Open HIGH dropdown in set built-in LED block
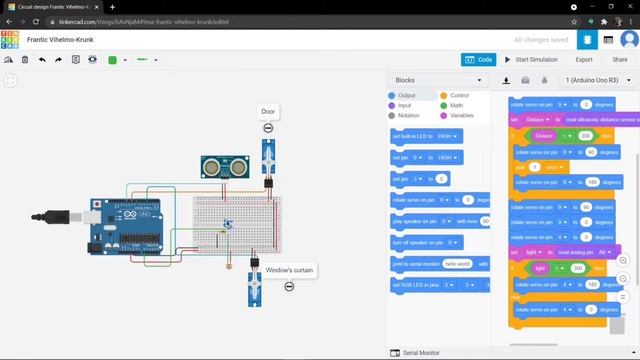This screenshot has height=360, width=640. click(447, 136)
